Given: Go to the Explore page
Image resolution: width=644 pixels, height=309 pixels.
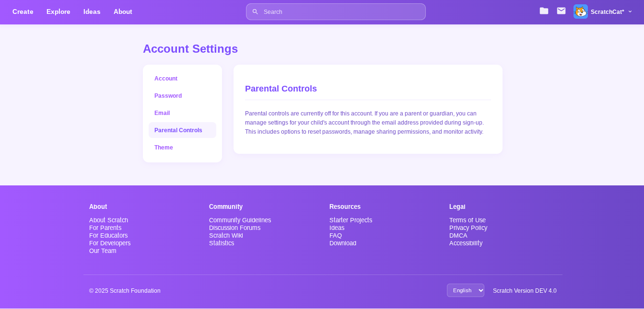Looking at the screenshot, I should pos(59,11).
